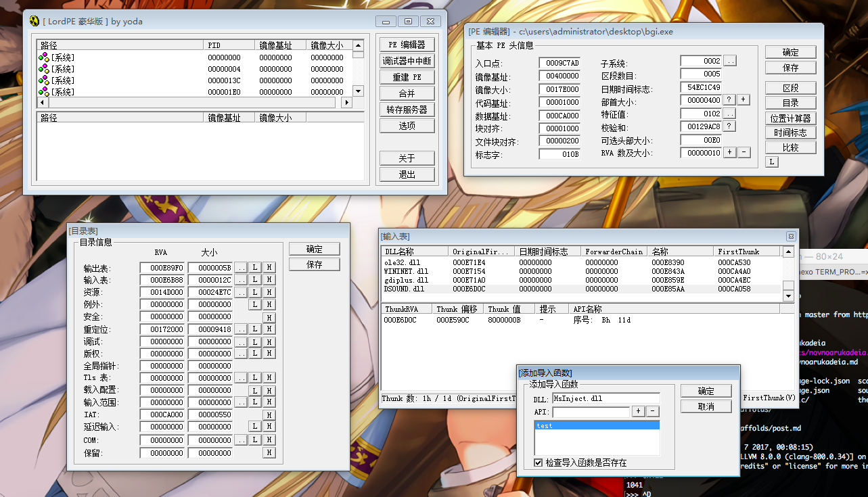
Task: Click the PID column header in process list
Action: (x=230, y=45)
